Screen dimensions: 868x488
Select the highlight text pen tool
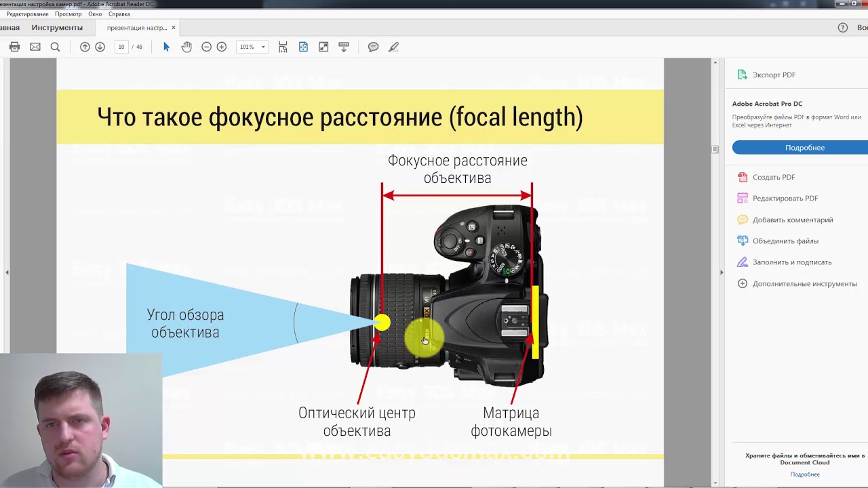pyautogui.click(x=393, y=47)
